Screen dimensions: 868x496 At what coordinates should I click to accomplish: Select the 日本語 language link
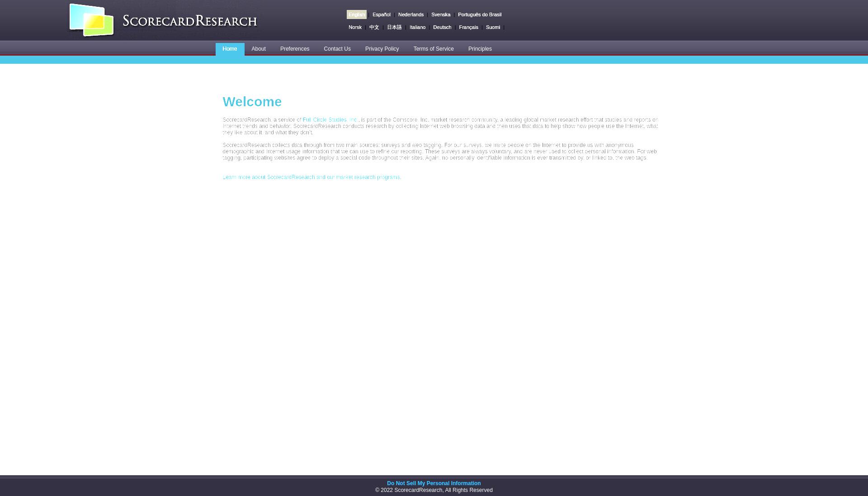tap(394, 27)
